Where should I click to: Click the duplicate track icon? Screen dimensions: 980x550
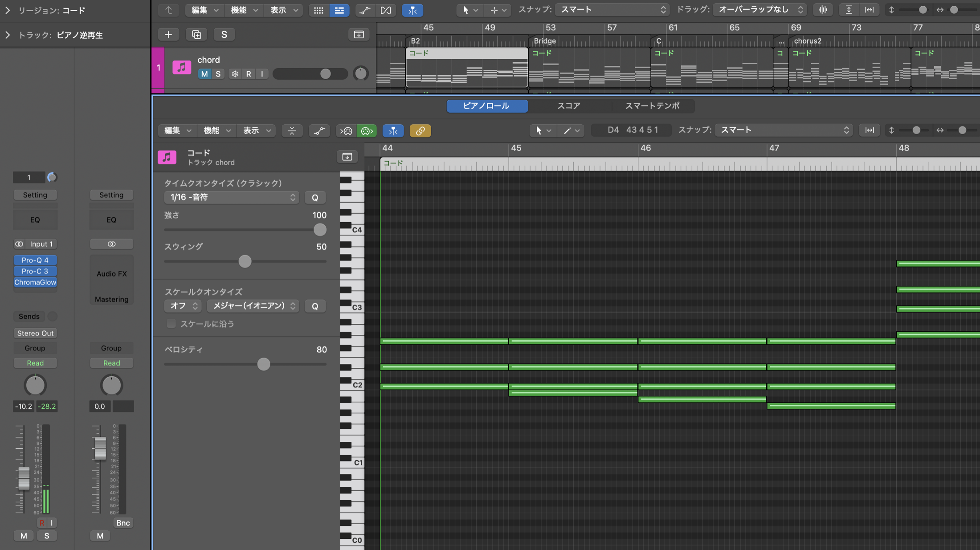[x=196, y=34]
